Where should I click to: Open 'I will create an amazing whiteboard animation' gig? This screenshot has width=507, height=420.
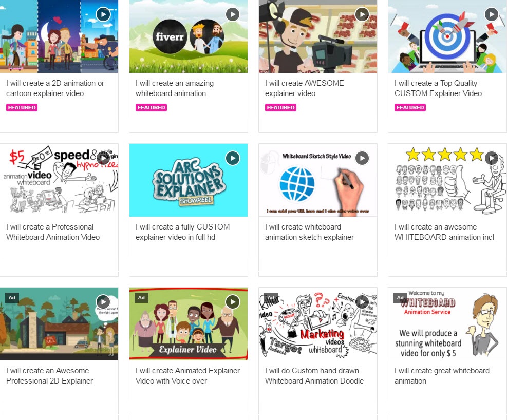click(175, 88)
